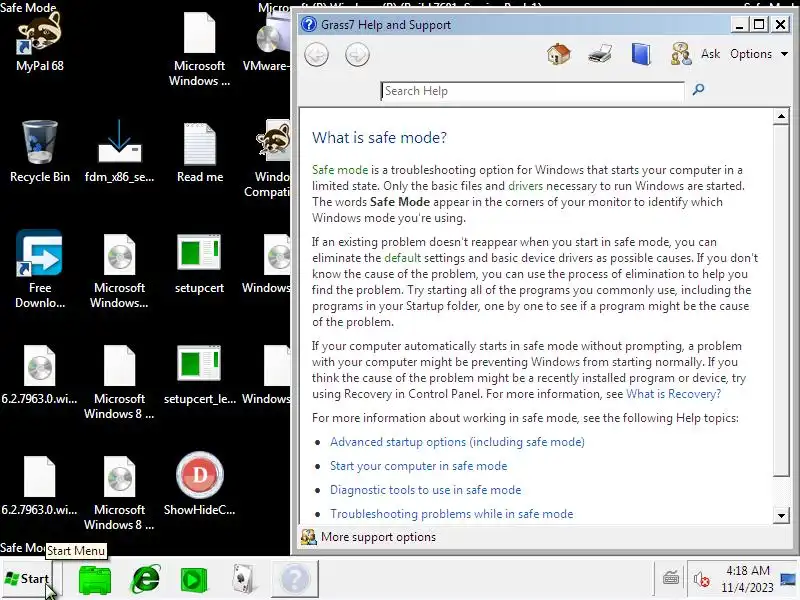Open the drivers glossary link
Image resolution: width=800 pixels, height=600 pixels.
tap(526, 186)
